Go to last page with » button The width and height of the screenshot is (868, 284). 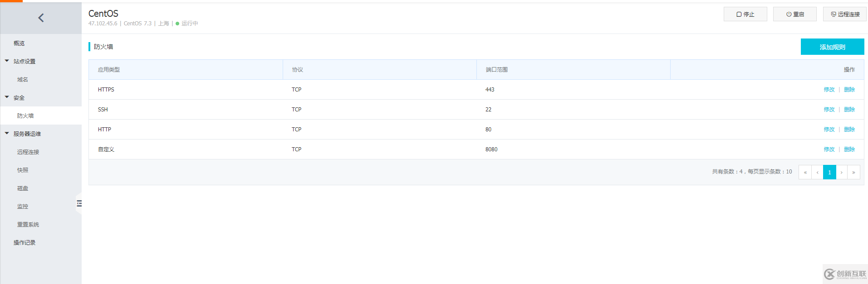853,172
